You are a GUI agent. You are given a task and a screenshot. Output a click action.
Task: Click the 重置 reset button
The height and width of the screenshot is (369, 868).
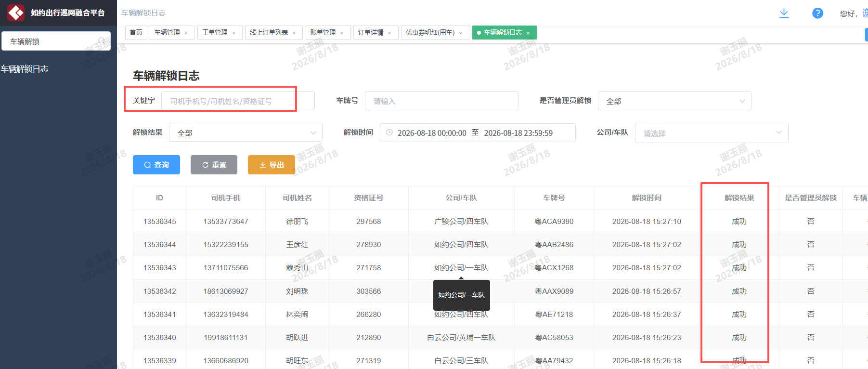tap(214, 165)
